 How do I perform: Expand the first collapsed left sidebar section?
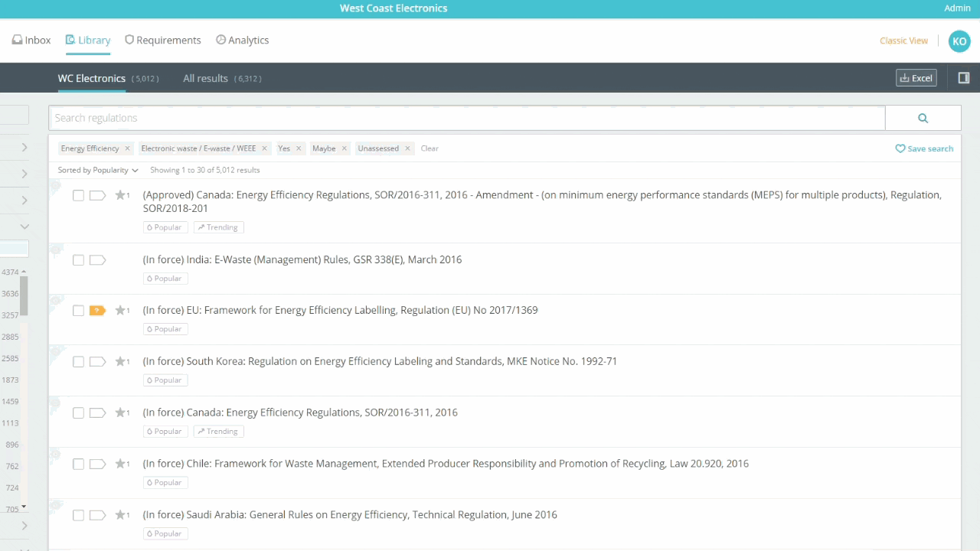(24, 147)
